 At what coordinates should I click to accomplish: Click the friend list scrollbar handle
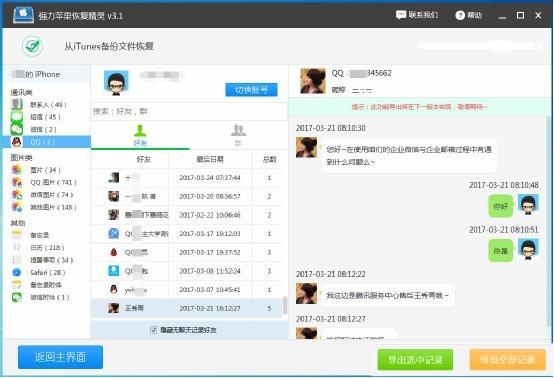[285, 305]
